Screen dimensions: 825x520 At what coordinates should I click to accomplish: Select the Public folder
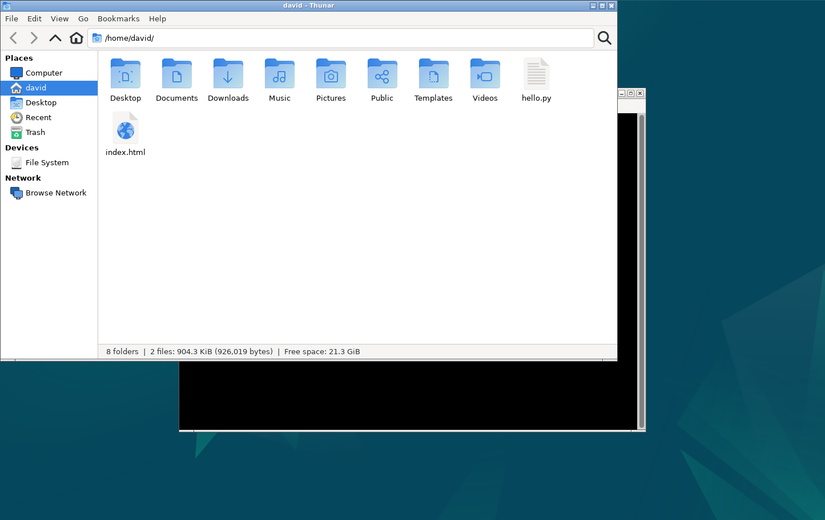382,81
